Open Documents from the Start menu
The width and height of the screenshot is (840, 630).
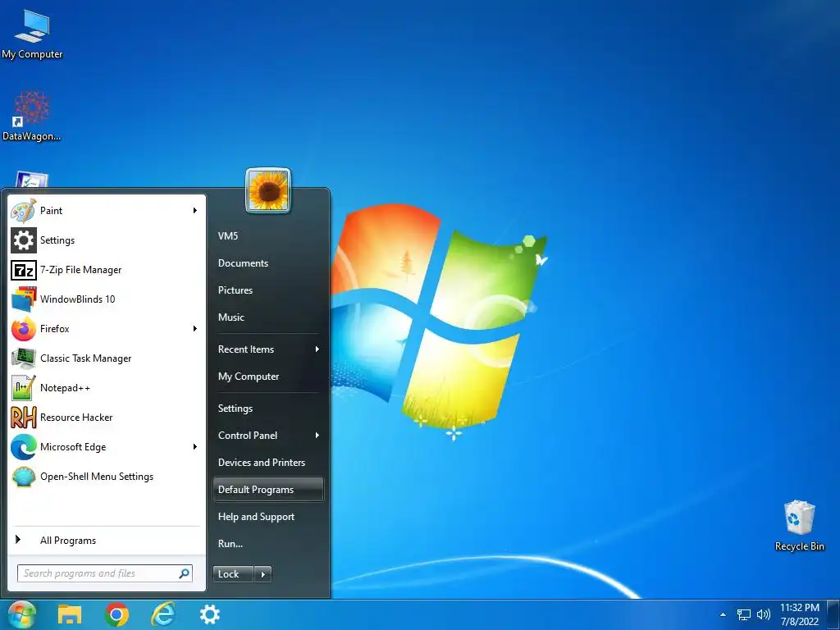tap(243, 263)
